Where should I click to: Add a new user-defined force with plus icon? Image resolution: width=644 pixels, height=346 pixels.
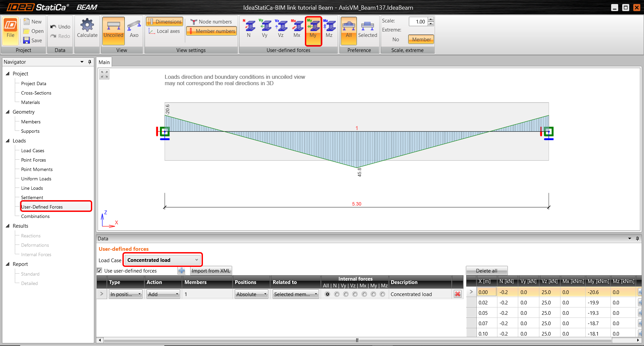[x=181, y=271]
